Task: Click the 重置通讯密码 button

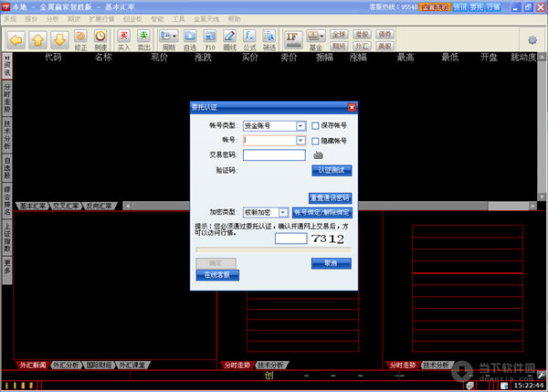Action: pyautogui.click(x=331, y=198)
